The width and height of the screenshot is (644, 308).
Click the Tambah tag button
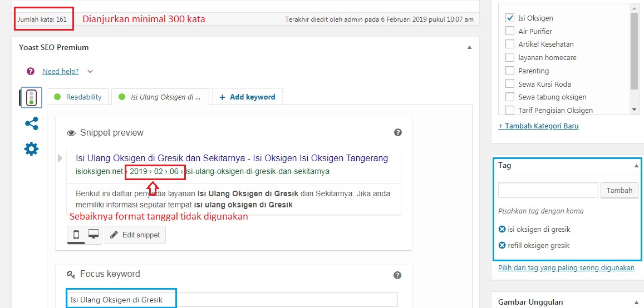[x=620, y=191]
